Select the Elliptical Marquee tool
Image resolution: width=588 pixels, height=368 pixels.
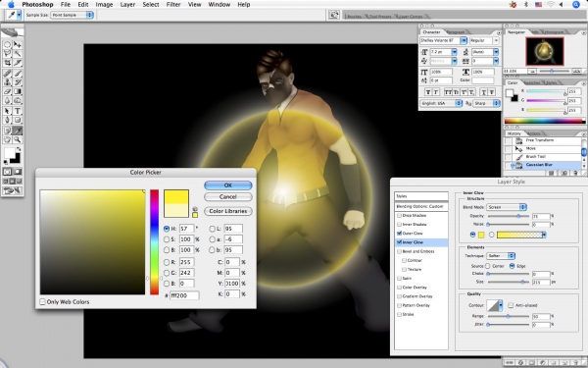[x=7, y=44]
